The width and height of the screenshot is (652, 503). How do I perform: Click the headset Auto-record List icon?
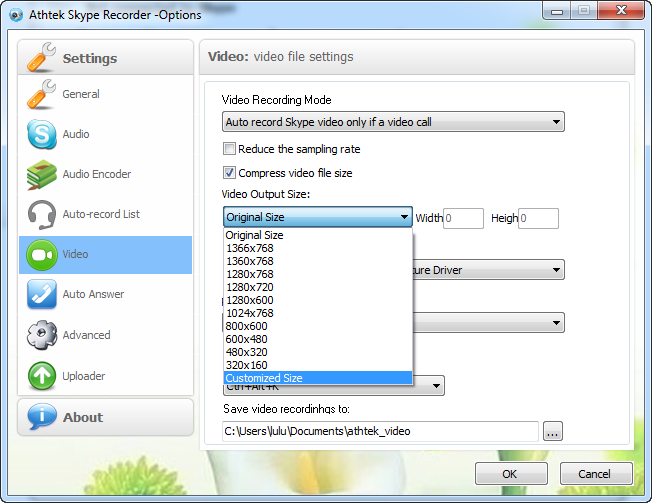click(x=42, y=215)
